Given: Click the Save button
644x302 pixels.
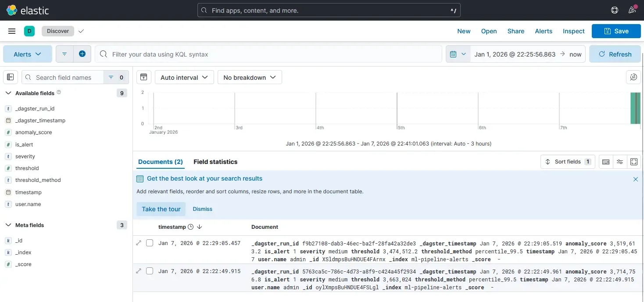Looking at the screenshot, I should pos(616,31).
